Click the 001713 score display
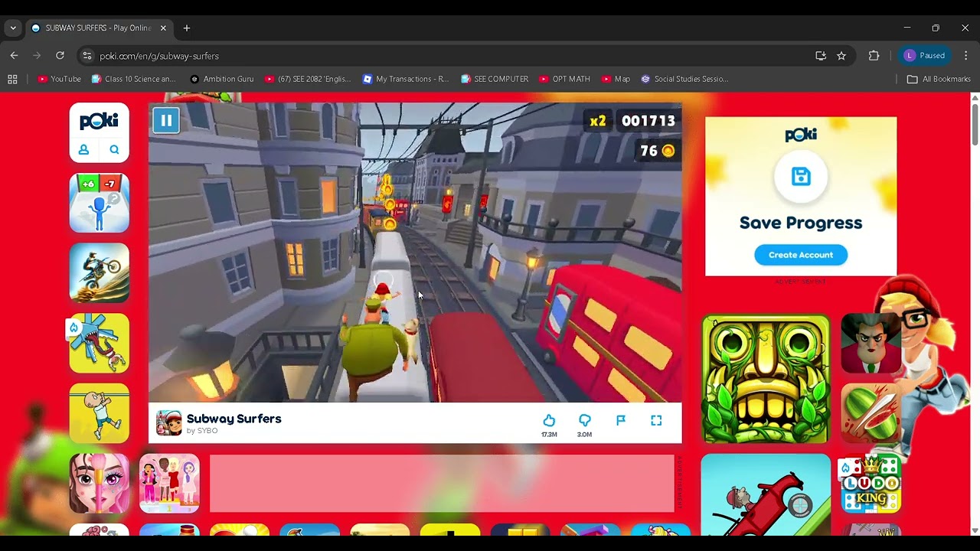The width and height of the screenshot is (980, 551). [648, 121]
